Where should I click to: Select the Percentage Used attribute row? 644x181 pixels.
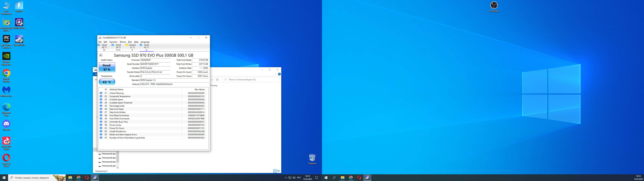[x=152, y=106]
